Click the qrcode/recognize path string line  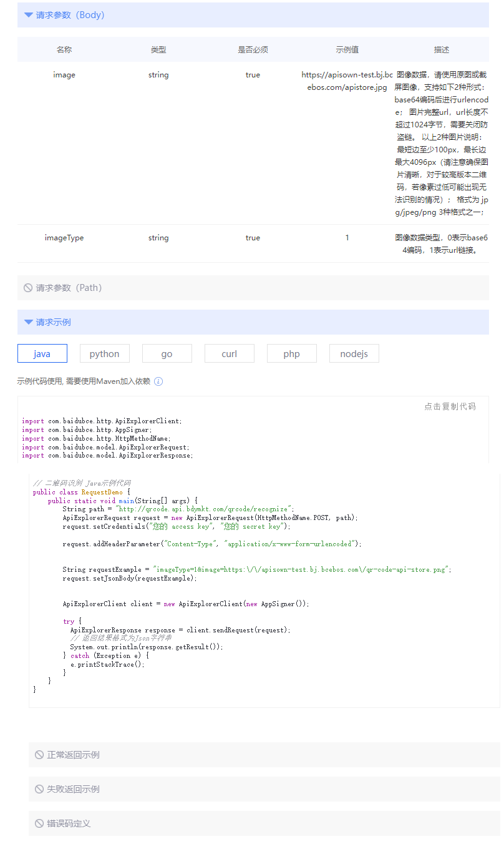(x=178, y=509)
